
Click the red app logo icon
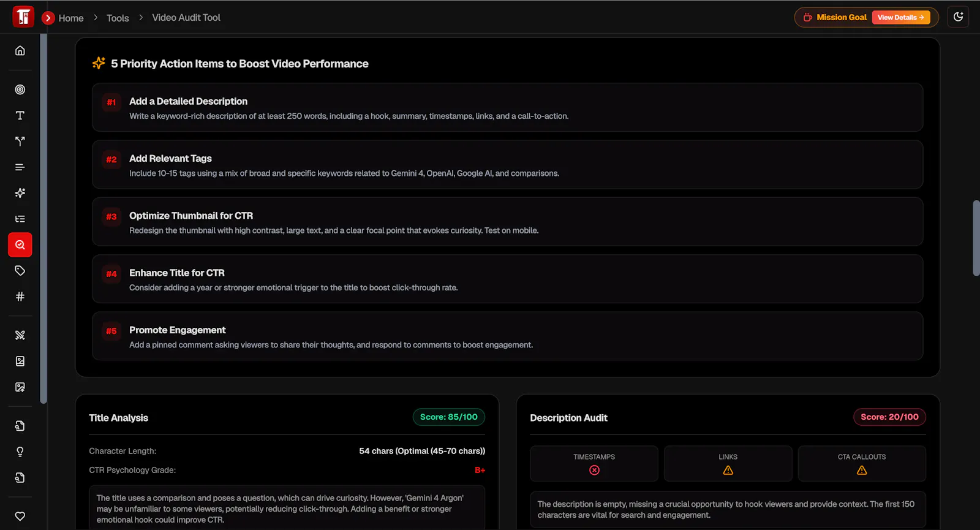(23, 17)
